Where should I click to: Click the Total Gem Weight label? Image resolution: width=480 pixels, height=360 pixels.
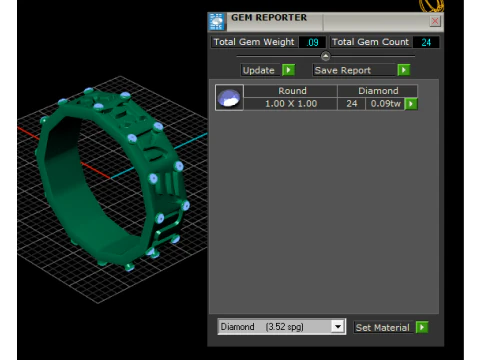pos(254,42)
